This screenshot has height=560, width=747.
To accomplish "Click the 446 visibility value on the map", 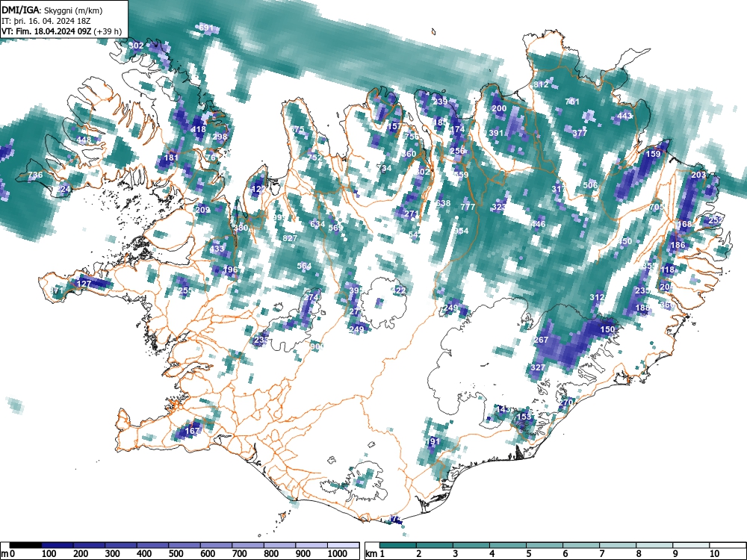I will pyautogui.click(x=539, y=224).
